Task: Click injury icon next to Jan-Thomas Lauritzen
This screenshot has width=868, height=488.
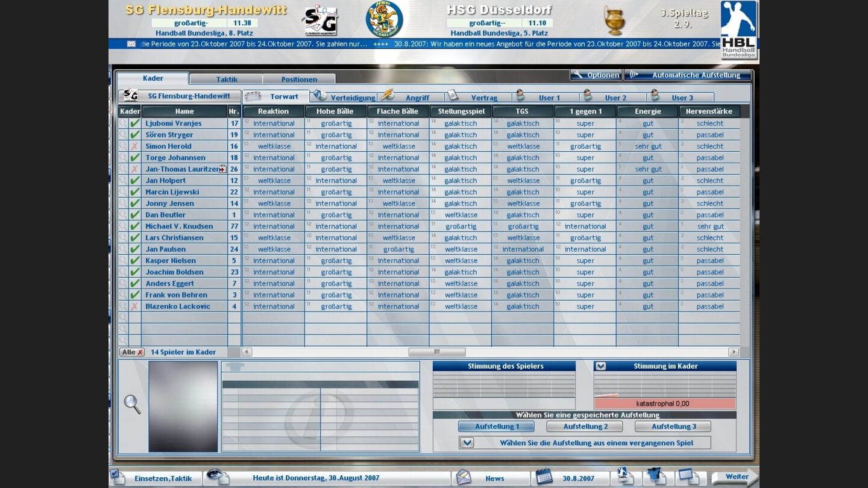Action: click(x=222, y=169)
